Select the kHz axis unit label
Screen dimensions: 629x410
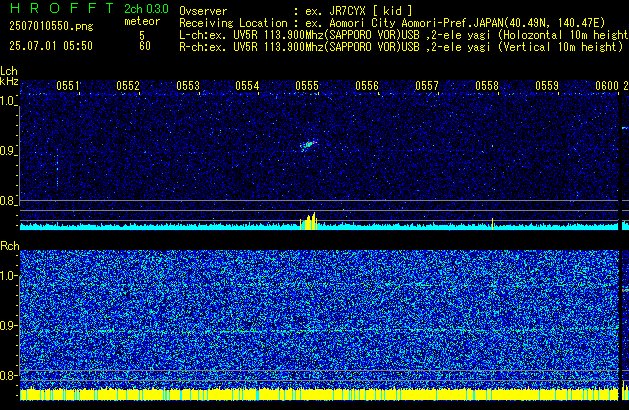[9, 81]
